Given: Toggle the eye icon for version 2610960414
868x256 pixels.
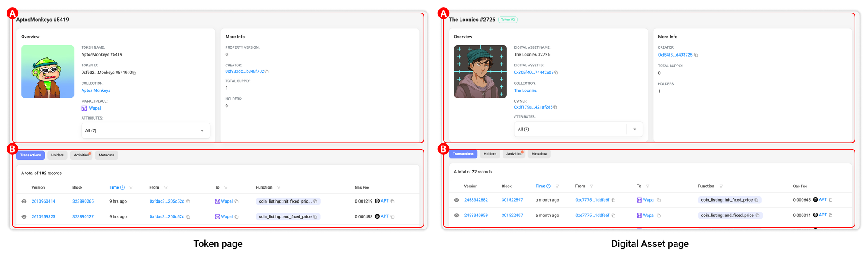Looking at the screenshot, I should (x=24, y=201).
